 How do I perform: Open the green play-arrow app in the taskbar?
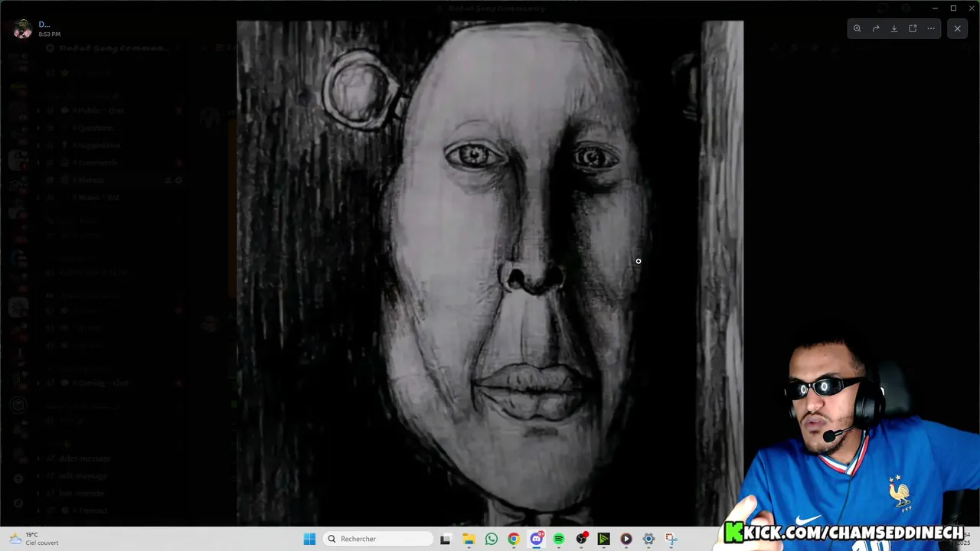coord(604,539)
